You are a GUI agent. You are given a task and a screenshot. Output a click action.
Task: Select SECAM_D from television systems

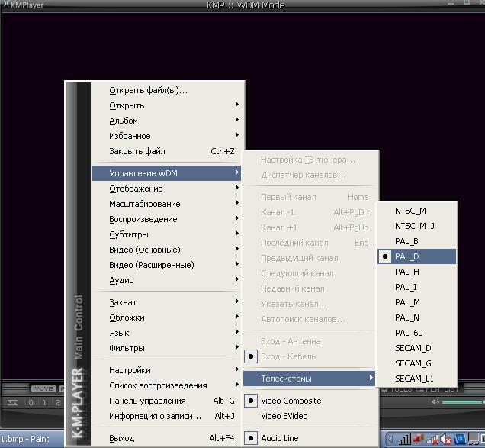[x=413, y=348]
